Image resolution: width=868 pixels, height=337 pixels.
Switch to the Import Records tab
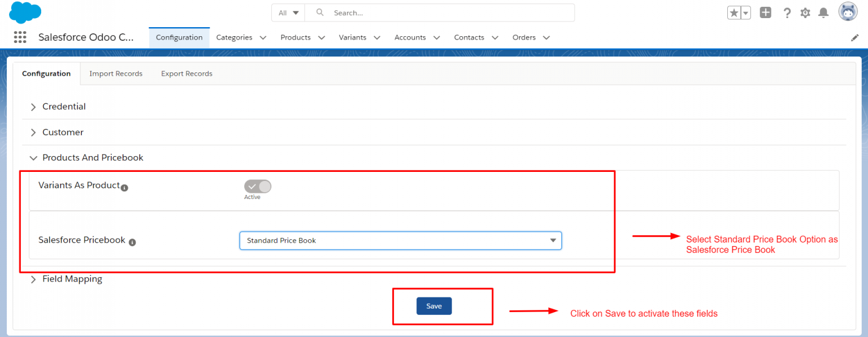(116, 74)
